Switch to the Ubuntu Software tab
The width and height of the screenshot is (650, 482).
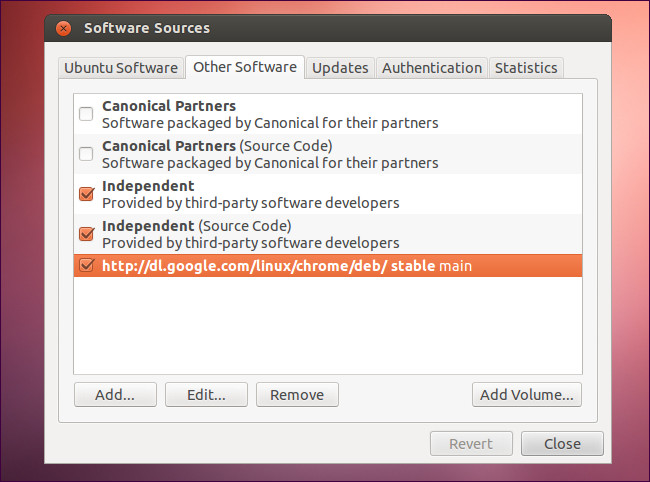pyautogui.click(x=120, y=68)
